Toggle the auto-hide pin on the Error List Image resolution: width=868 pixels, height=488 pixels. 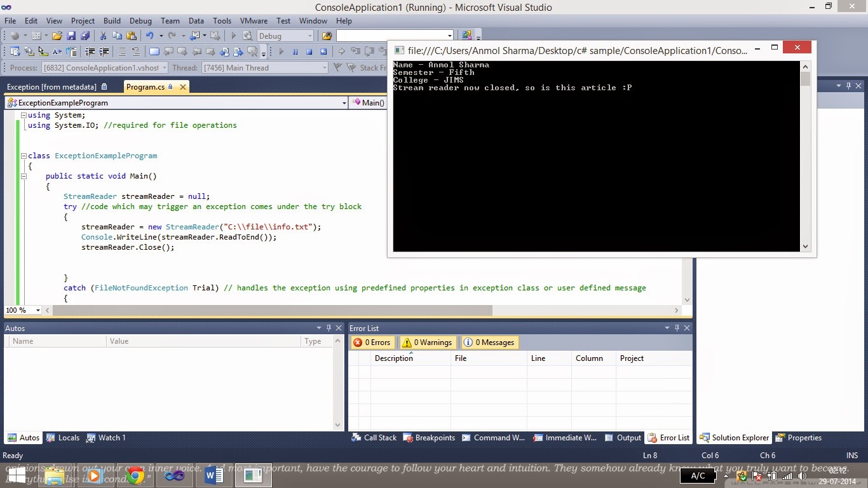[x=676, y=328]
